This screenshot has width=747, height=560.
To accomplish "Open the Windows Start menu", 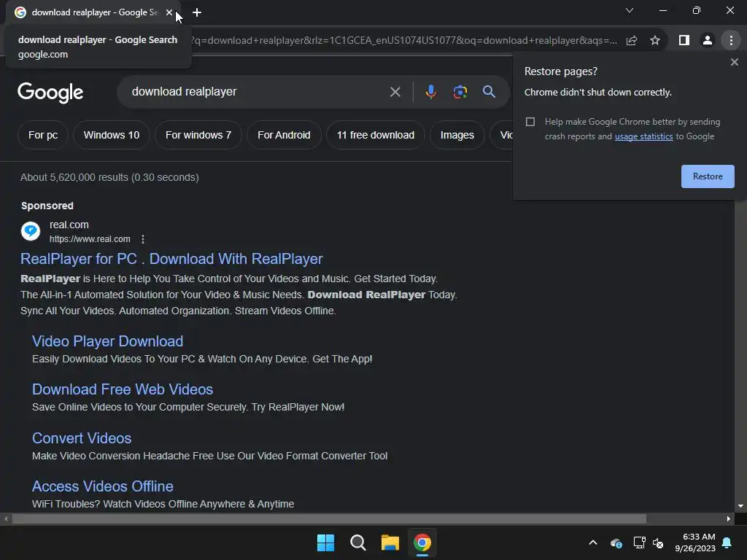I will click(326, 542).
